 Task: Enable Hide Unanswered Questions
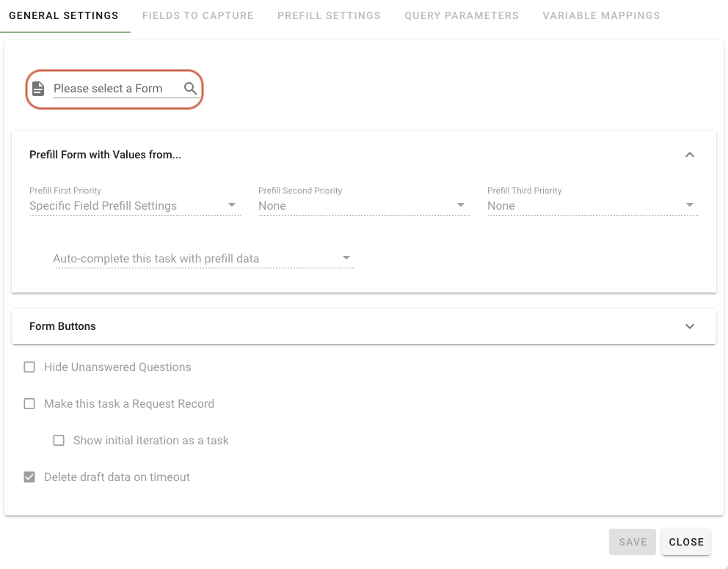[x=29, y=367]
